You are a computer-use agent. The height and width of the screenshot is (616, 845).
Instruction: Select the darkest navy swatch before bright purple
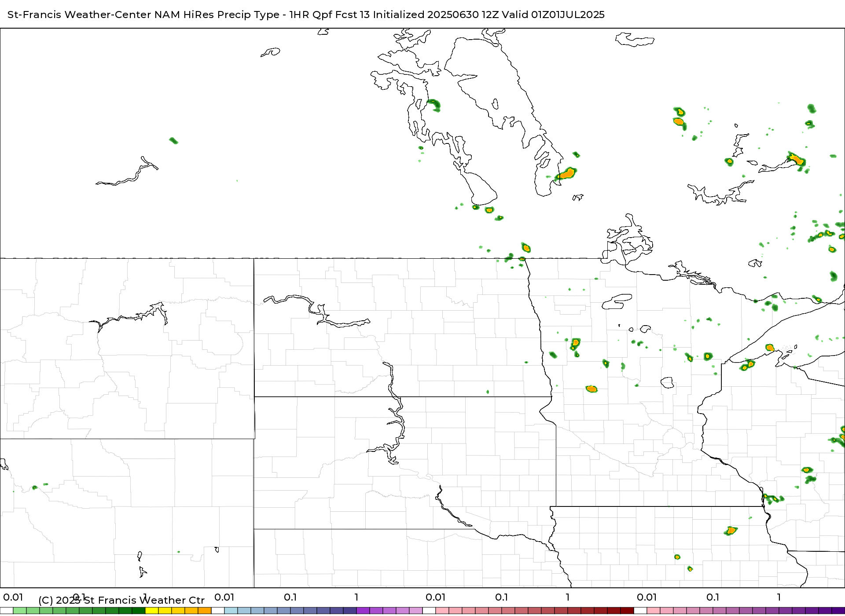(350, 611)
